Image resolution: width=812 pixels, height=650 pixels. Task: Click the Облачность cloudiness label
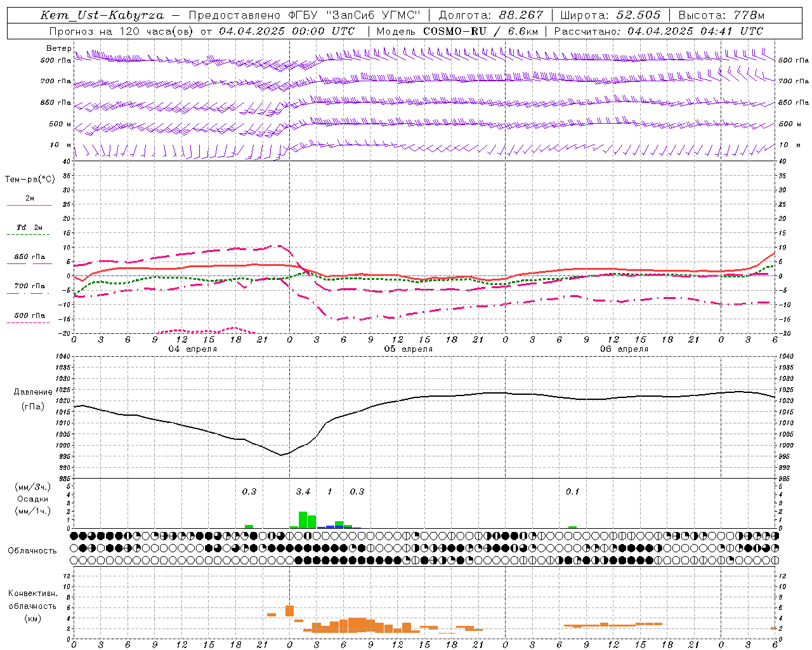pos(32,551)
